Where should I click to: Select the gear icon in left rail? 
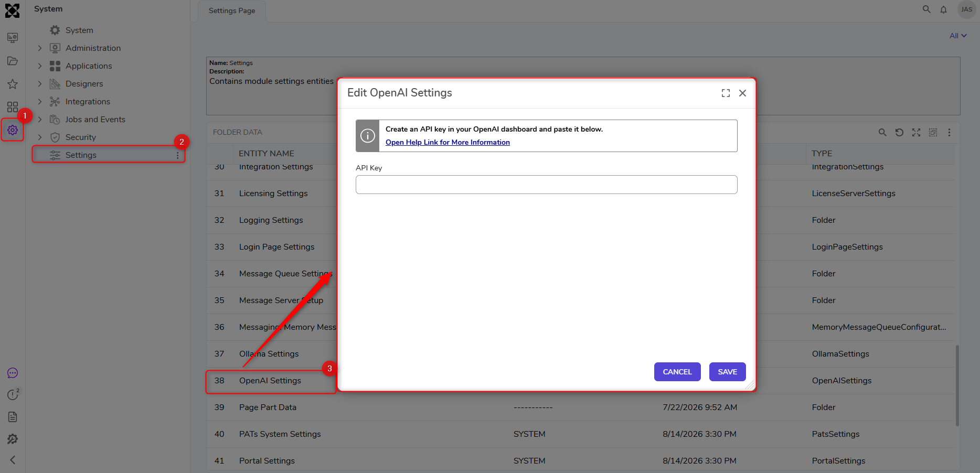click(x=13, y=130)
